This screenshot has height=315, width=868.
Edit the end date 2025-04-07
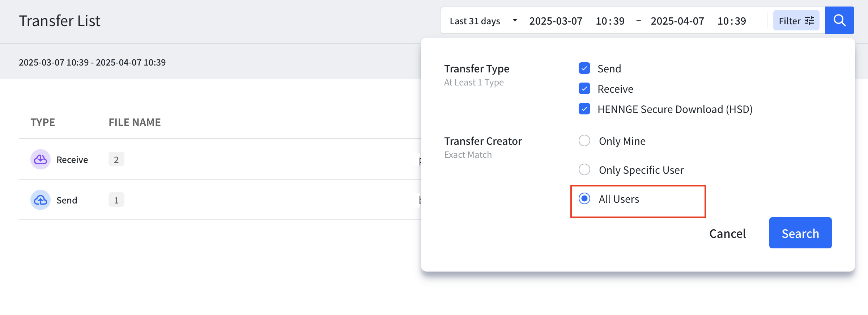point(677,21)
